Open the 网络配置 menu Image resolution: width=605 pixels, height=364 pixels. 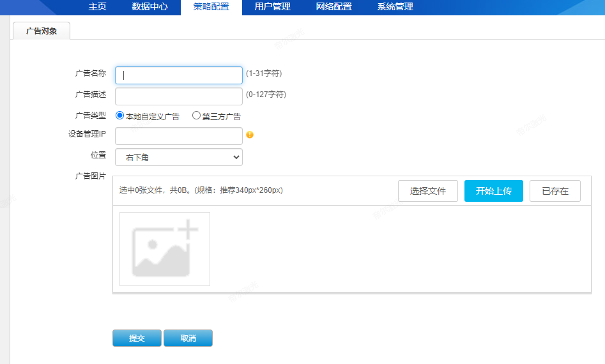[333, 7]
